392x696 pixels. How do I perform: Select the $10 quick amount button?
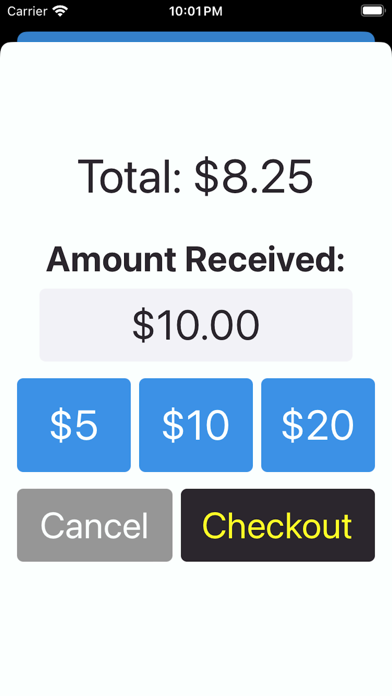click(x=196, y=425)
